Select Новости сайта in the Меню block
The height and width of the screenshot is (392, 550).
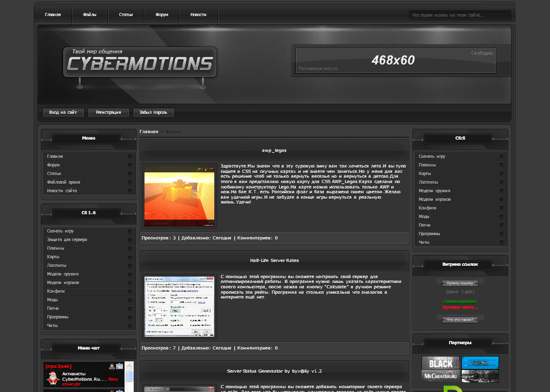click(89, 191)
